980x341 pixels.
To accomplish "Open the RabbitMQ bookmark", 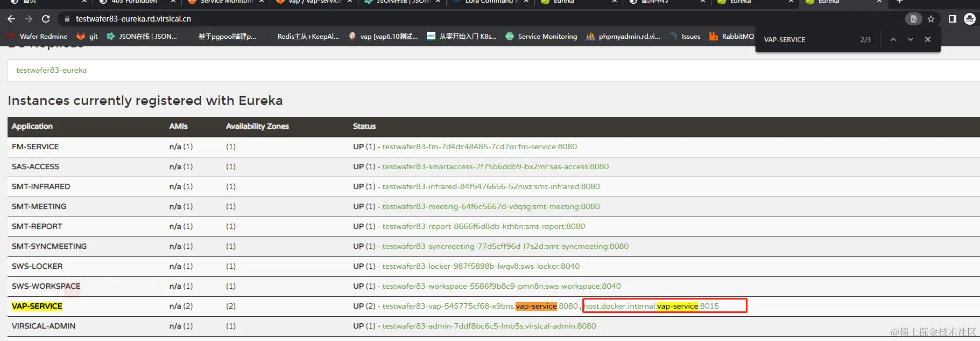I will pos(732,37).
